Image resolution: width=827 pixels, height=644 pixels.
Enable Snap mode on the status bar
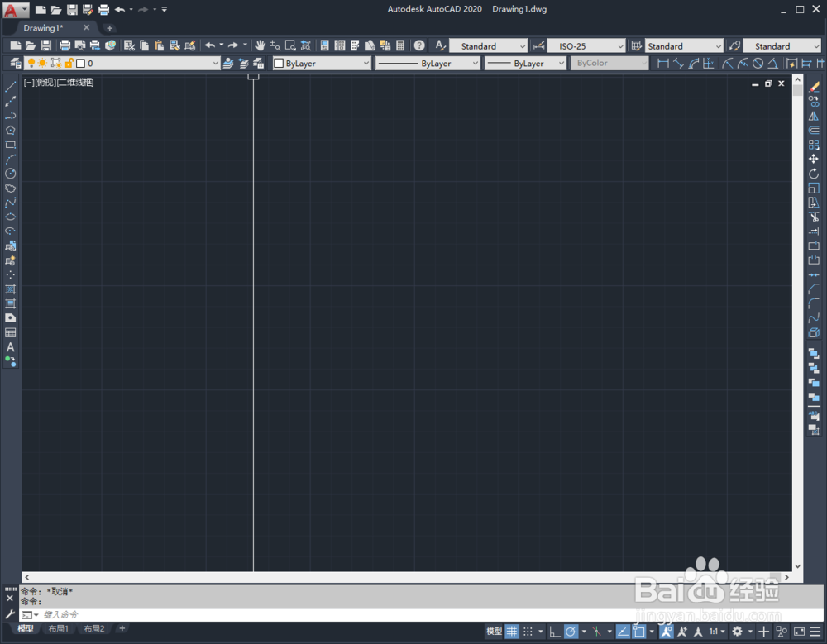click(x=528, y=631)
